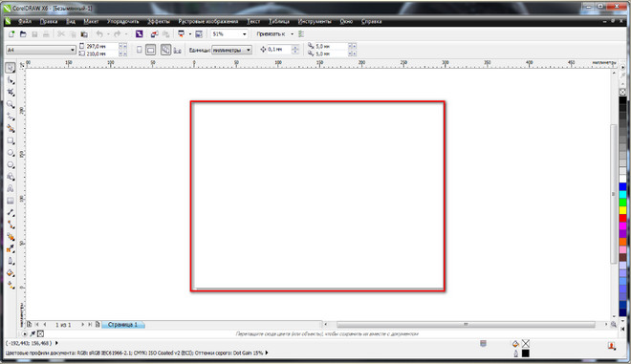
Task: Open the Welcome screen icon
Action: [199, 34]
